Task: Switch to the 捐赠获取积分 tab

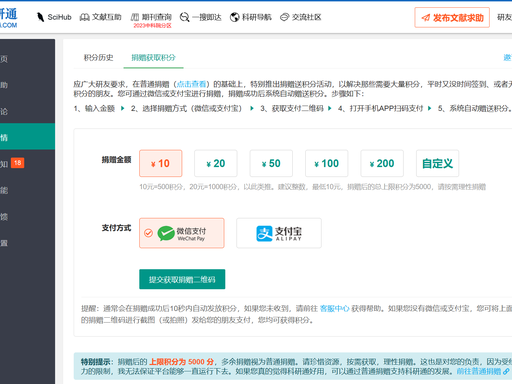Action: [x=153, y=58]
